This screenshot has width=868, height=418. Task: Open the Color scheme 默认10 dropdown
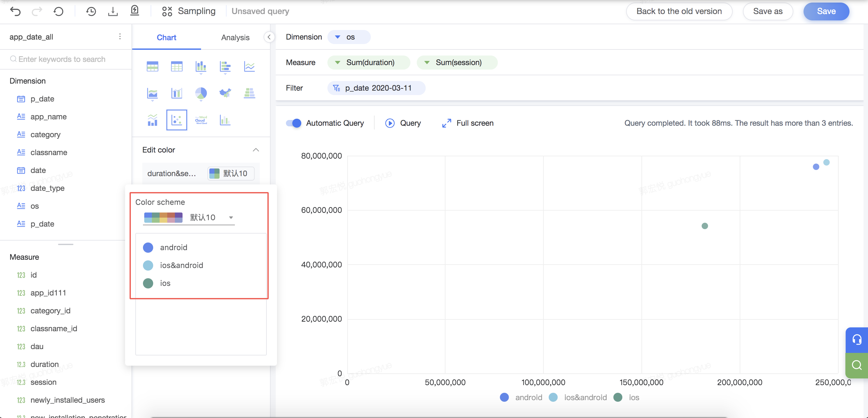tap(189, 217)
